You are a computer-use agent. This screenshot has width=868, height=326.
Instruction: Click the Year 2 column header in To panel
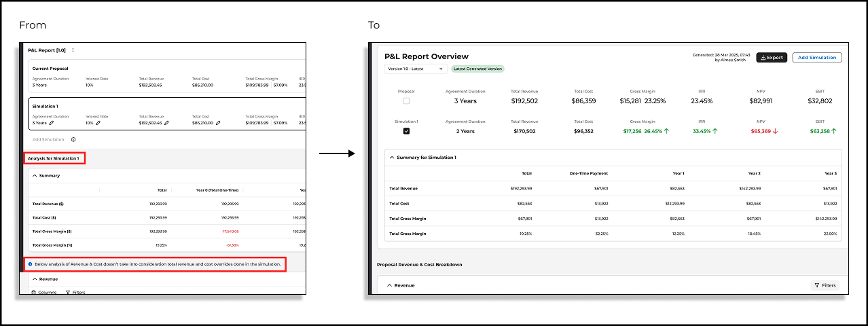click(754, 173)
